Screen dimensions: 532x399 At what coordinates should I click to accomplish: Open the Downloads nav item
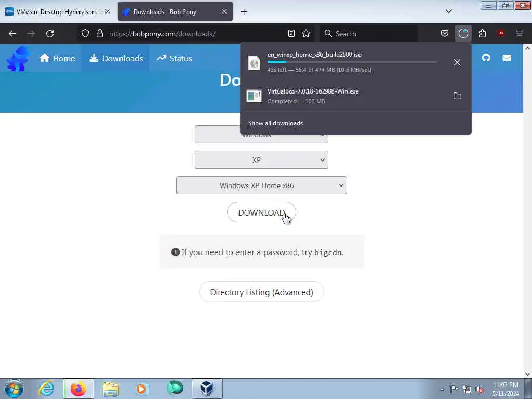(116, 58)
